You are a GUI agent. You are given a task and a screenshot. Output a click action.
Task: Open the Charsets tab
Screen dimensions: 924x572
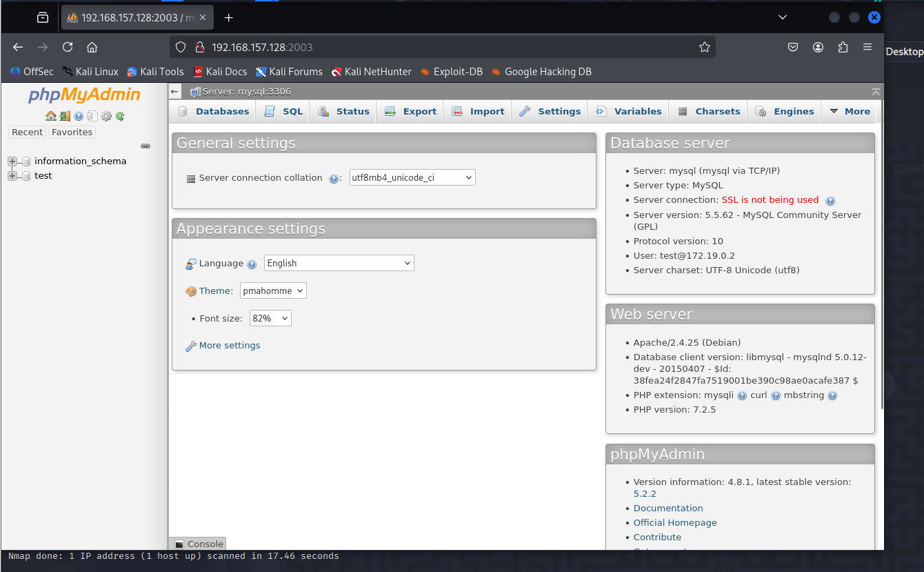click(x=708, y=112)
